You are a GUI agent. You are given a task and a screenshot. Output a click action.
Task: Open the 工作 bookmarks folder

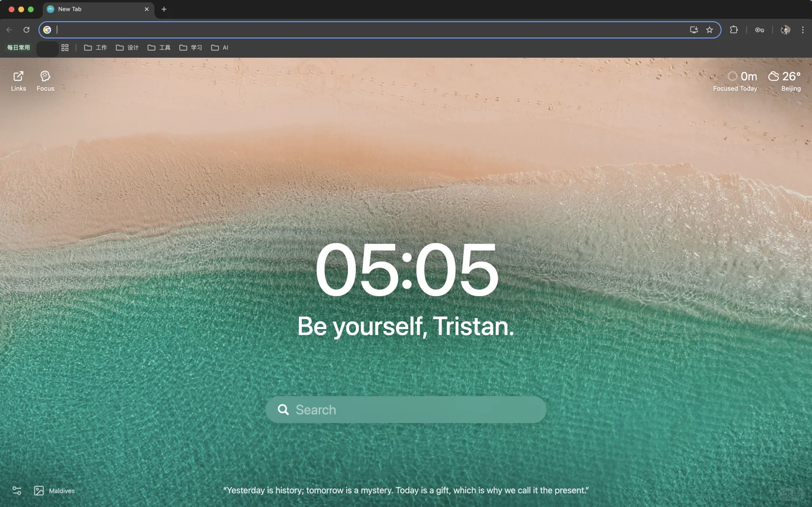tap(95, 47)
